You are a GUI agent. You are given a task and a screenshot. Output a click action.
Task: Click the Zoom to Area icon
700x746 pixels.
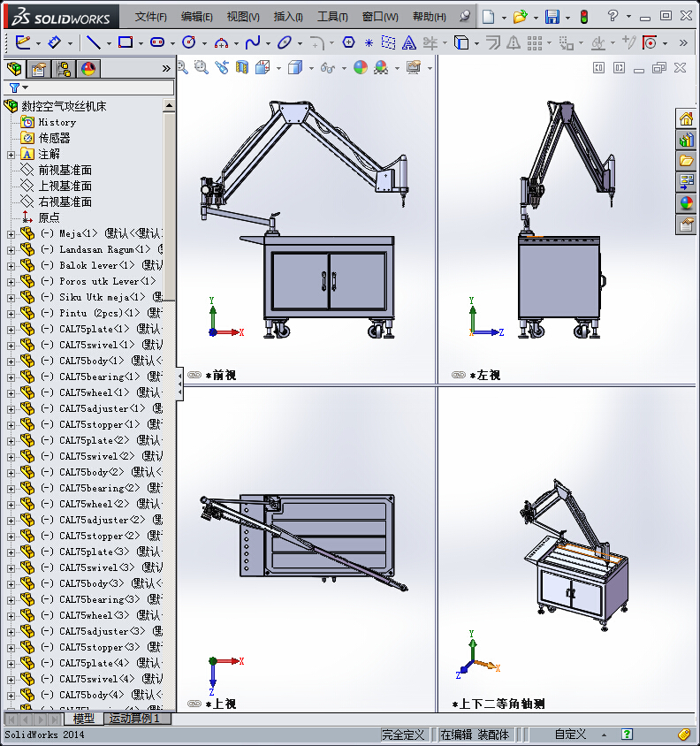point(202,67)
